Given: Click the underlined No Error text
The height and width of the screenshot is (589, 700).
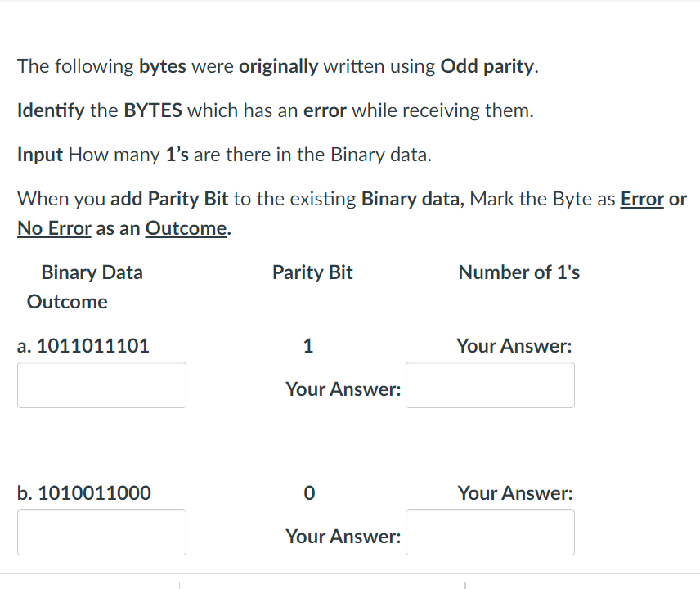Looking at the screenshot, I should click(54, 228).
